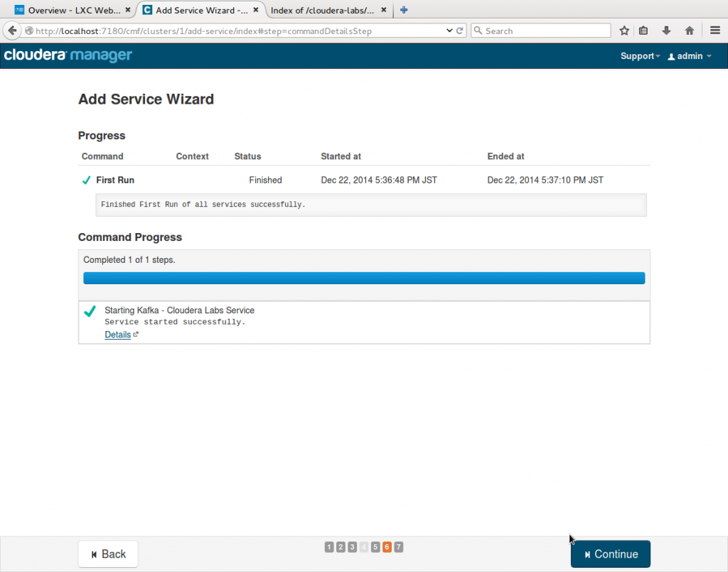This screenshot has width=728, height=572.
Task: Click the Ended at column header
Action: [505, 156]
